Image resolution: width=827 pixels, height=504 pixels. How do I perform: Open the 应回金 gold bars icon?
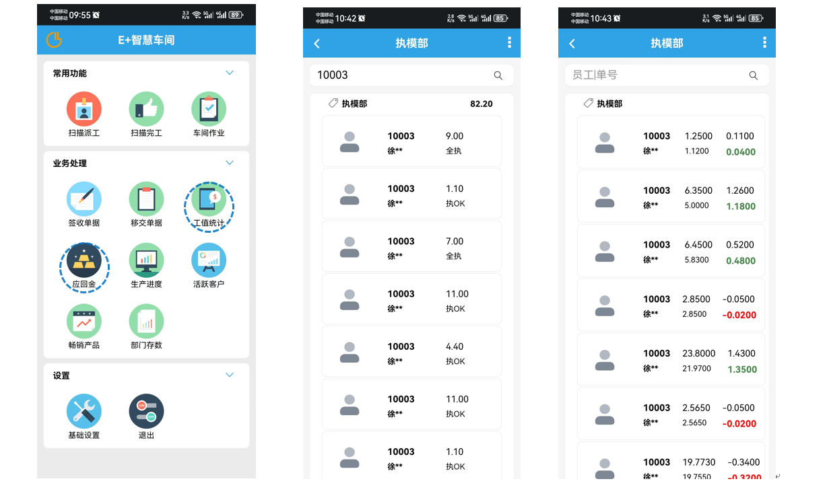[84, 261]
